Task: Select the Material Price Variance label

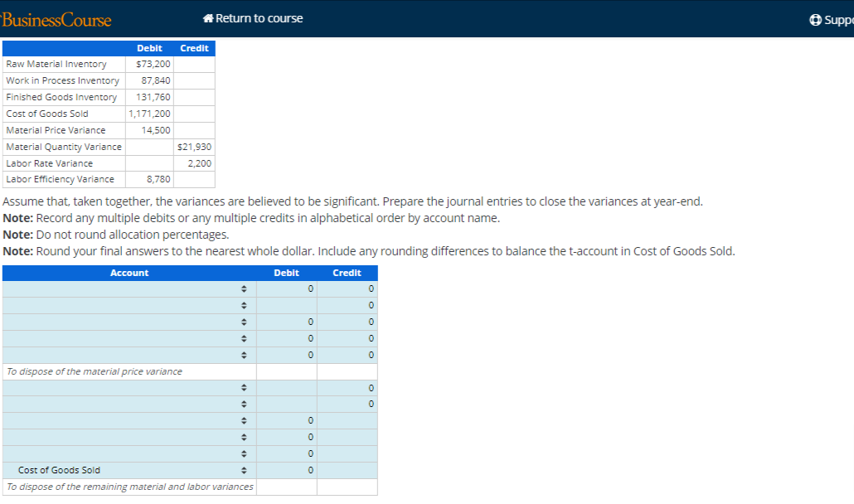Action: (x=56, y=131)
